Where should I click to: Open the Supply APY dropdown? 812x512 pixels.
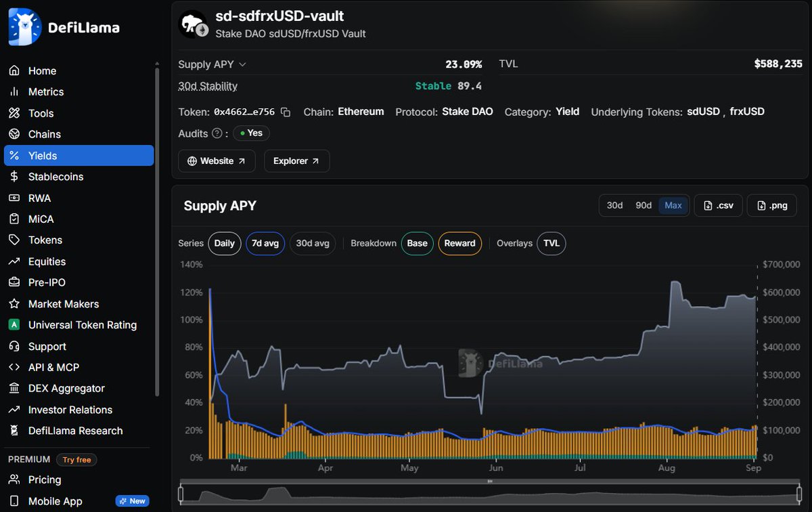pyautogui.click(x=212, y=64)
